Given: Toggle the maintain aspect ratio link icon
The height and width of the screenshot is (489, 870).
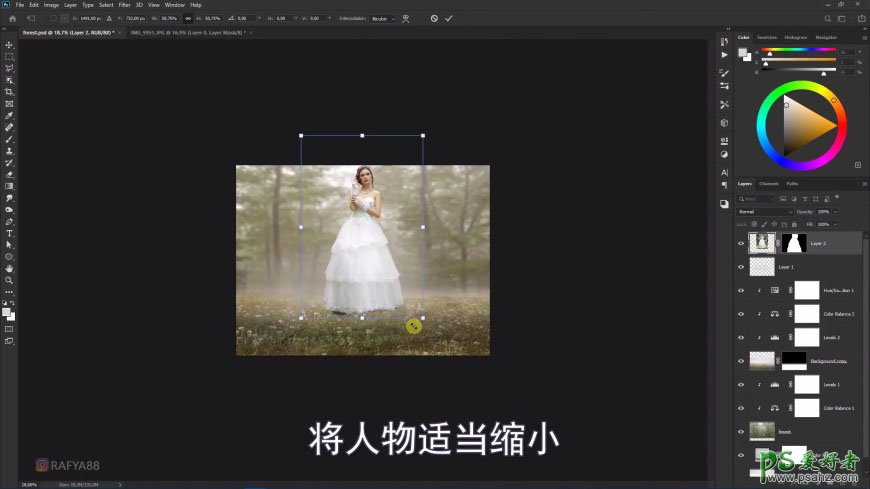Looking at the screenshot, I should point(188,18).
